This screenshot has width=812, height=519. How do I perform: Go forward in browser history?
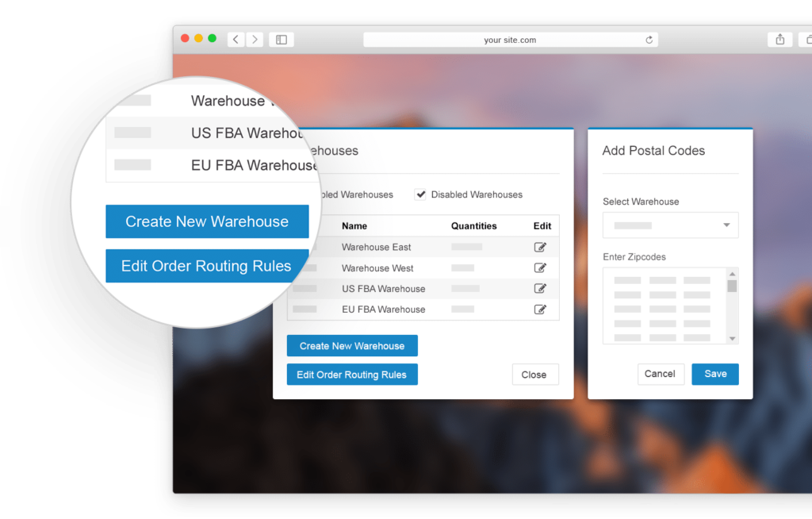(x=255, y=40)
